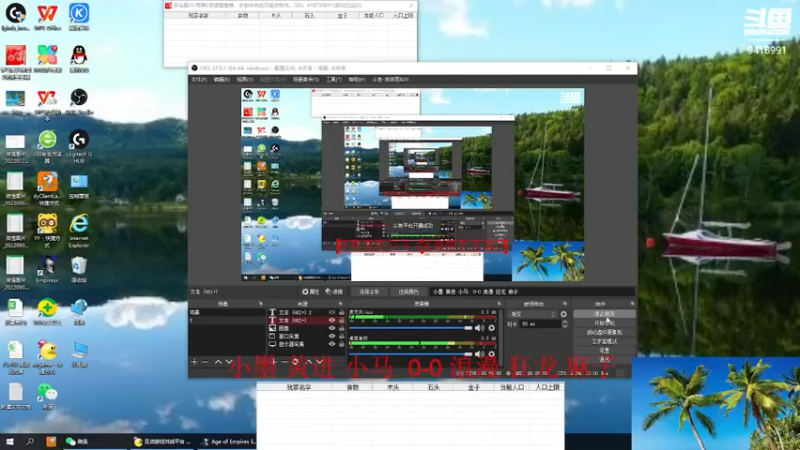Screen dimensions: 800x450
Task: Toggle lock on 显示器采集 source
Action: click(341, 344)
